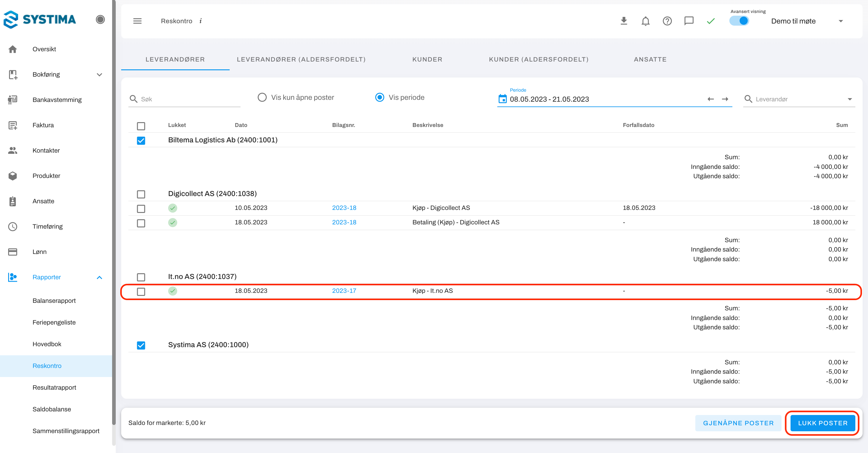Viewport: 868px width, 453px height.
Task: Click the Lukk poster button
Action: pyautogui.click(x=822, y=423)
